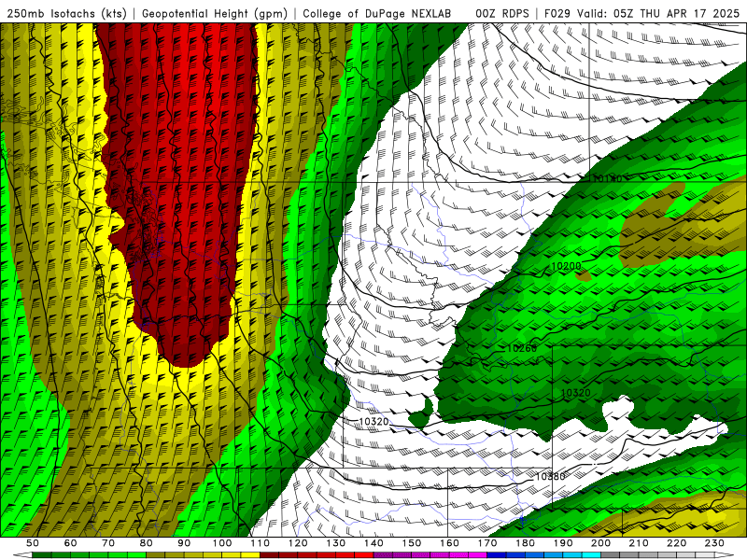Viewport: 747px width, 560px height.
Task: Click the 60 value on the color scale
Action: click(70, 543)
